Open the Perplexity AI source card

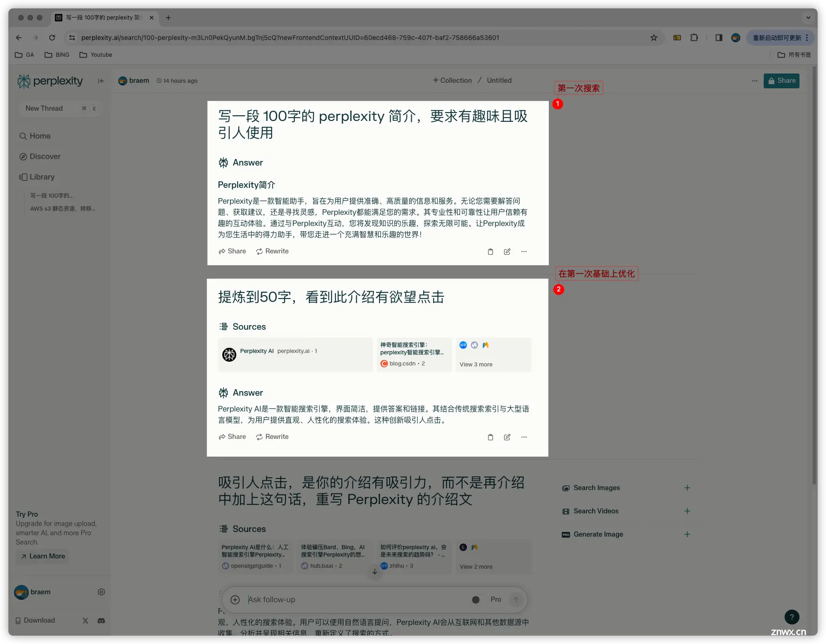295,354
